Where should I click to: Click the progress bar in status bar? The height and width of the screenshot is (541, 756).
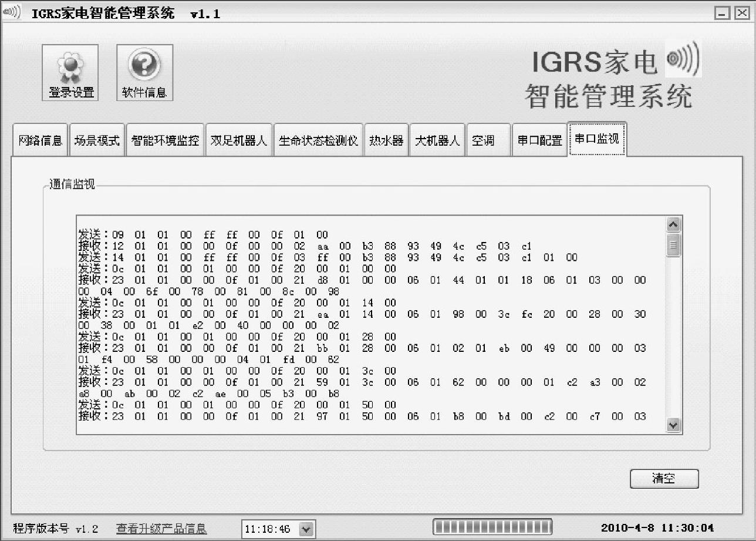(492, 527)
